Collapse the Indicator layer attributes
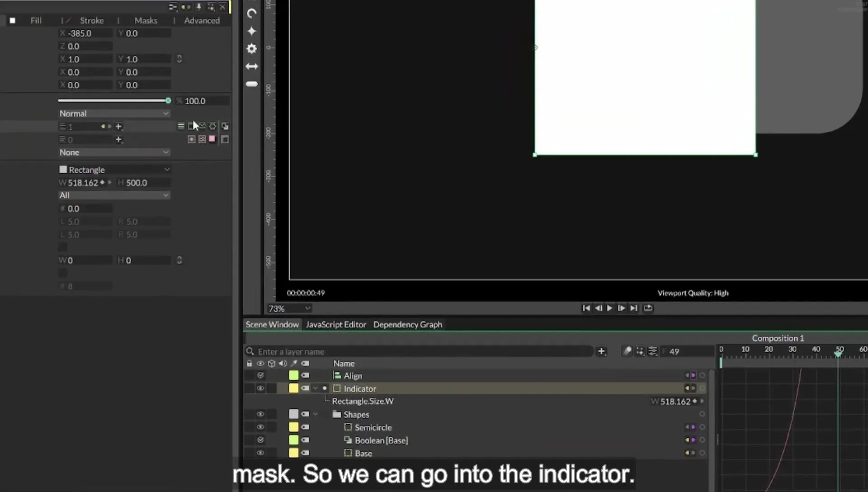This screenshot has width=868, height=492. pos(316,388)
